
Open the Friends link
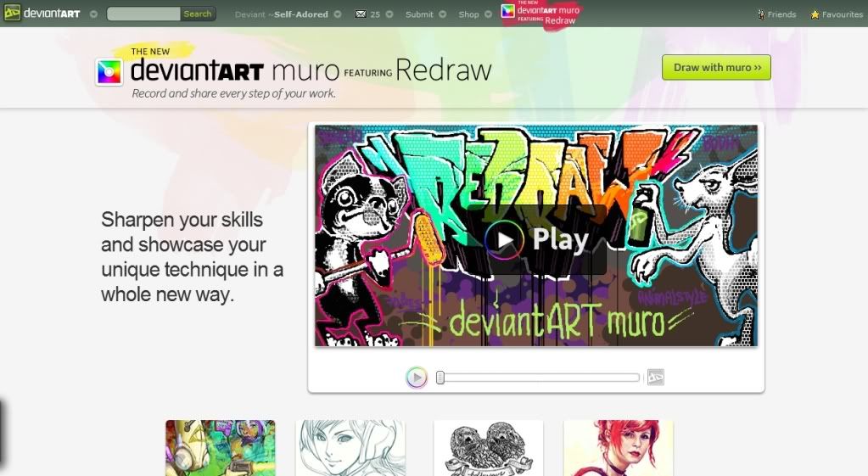(x=776, y=14)
